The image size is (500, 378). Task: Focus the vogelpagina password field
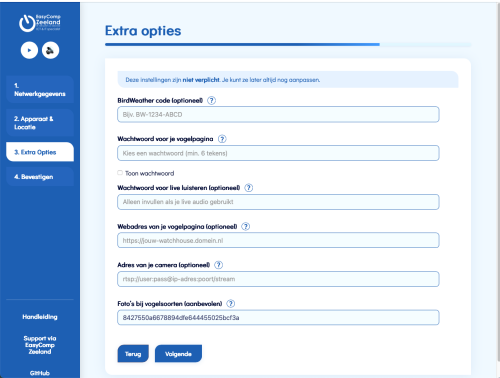tap(278, 153)
